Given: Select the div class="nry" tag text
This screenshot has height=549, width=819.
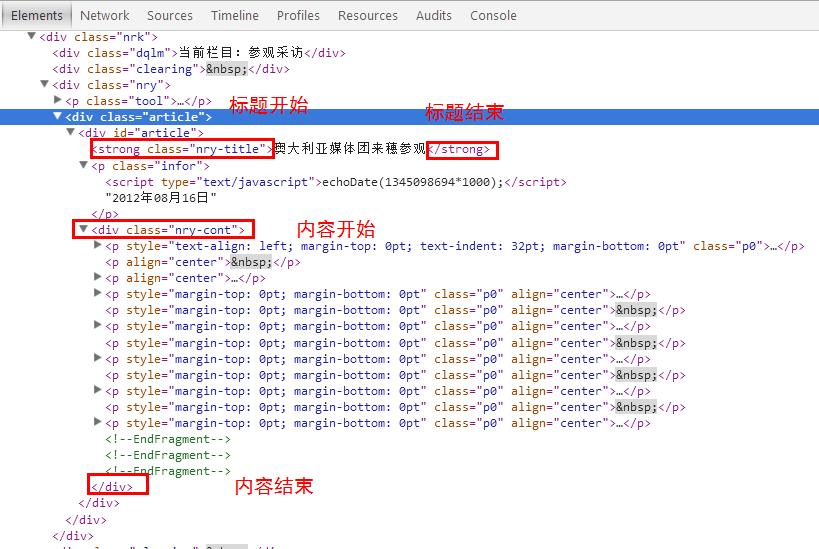Looking at the screenshot, I should pos(111,85).
